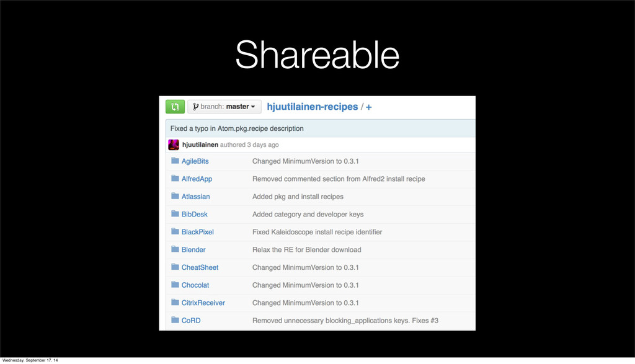Click the Atlassian folder icon
Screen dimensions: 635x364
[175, 197]
